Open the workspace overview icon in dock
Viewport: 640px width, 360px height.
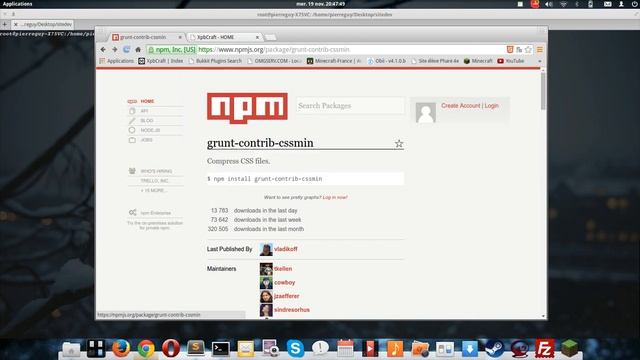[x=96, y=349]
